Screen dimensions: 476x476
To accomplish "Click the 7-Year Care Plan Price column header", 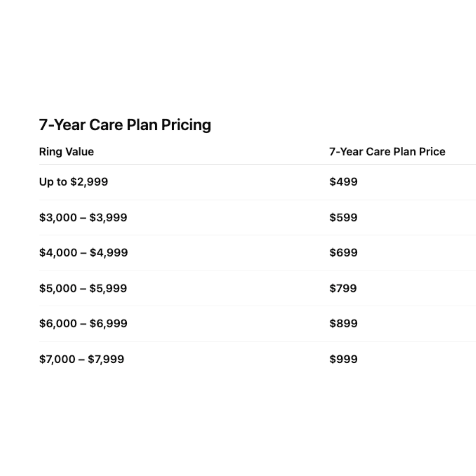I will pos(387,152).
